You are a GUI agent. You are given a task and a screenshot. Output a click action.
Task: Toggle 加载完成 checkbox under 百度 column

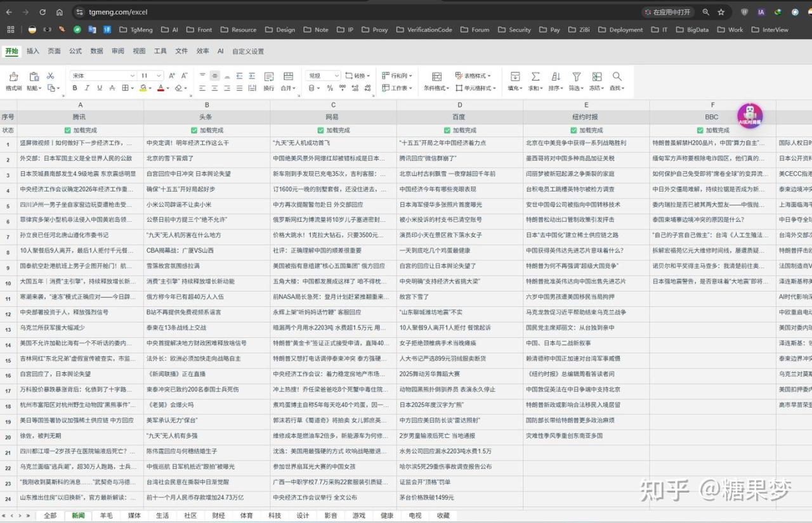(x=447, y=130)
